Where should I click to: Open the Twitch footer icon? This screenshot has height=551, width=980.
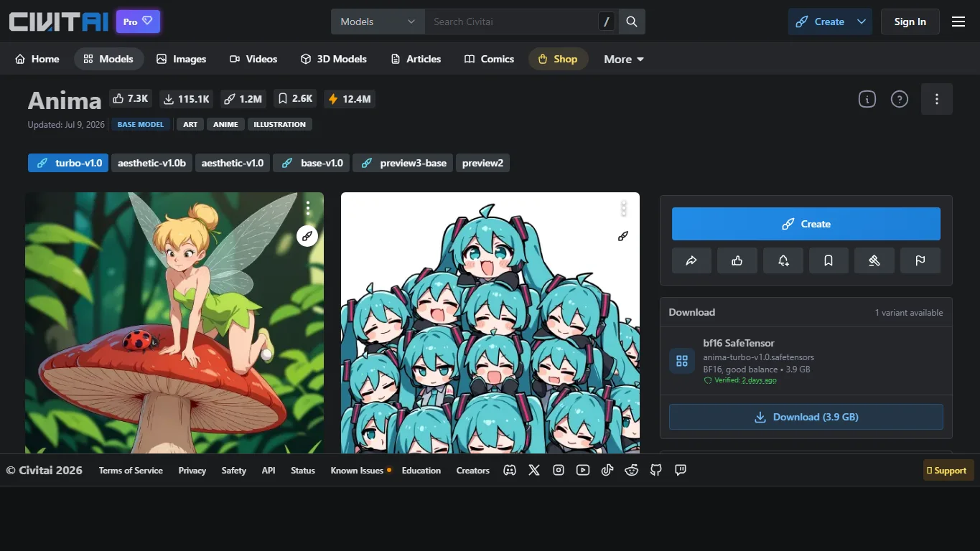(x=681, y=470)
